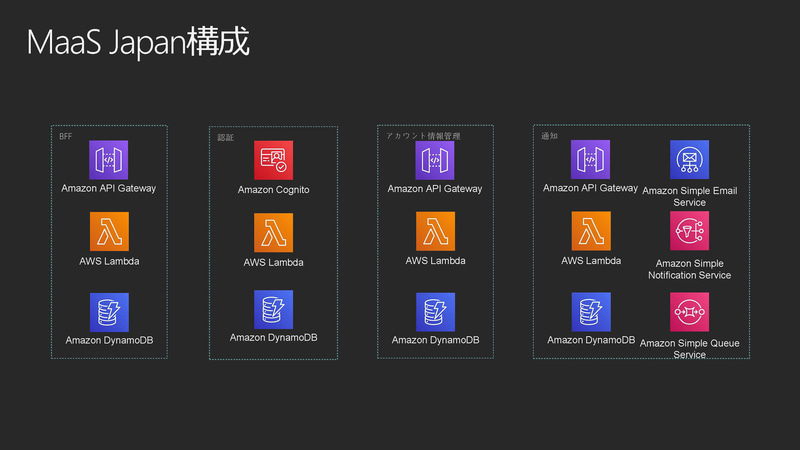The height and width of the screenshot is (450, 800).
Task: Select the Amazon Simple Queue Service label
Action: tap(689, 349)
